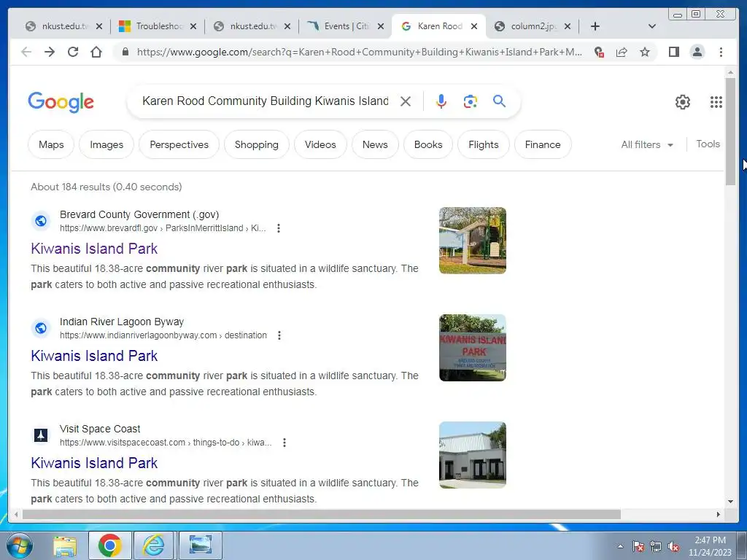Bookmark this page with the star icon
This screenshot has width=747, height=560.
(645, 52)
